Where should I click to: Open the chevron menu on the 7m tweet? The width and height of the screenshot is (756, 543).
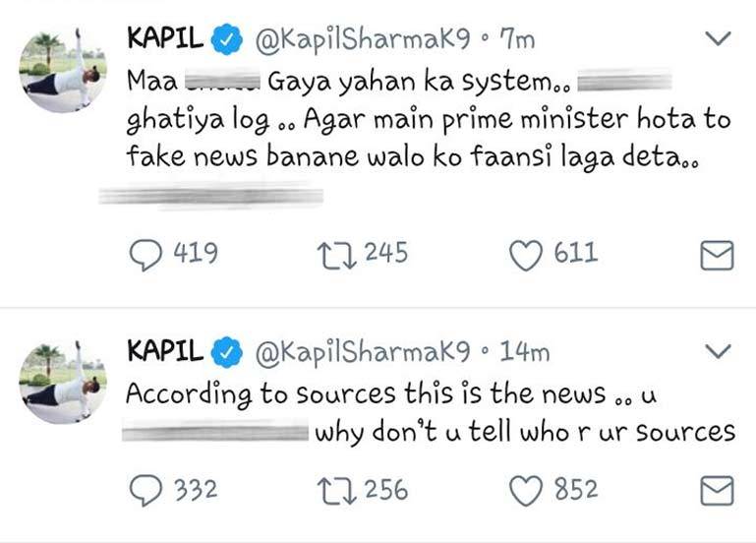(x=720, y=39)
